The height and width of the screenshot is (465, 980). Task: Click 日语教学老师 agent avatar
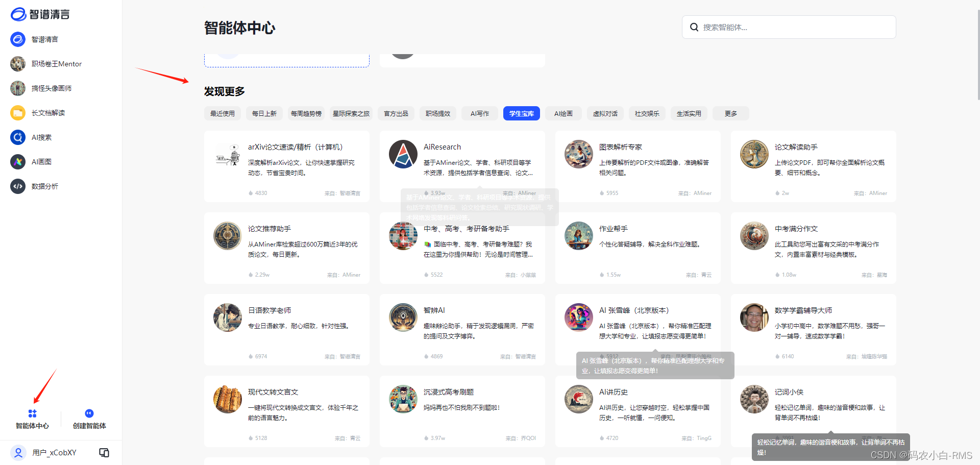(228, 317)
